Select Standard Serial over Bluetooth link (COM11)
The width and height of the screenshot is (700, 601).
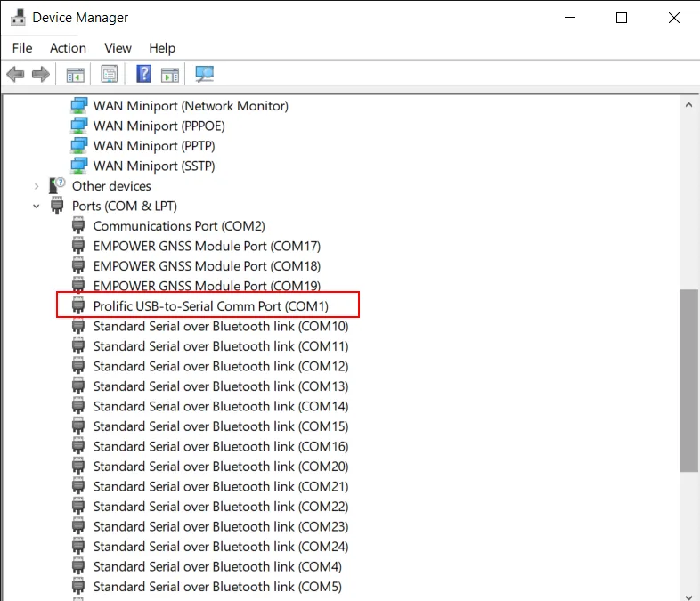click(x=221, y=346)
